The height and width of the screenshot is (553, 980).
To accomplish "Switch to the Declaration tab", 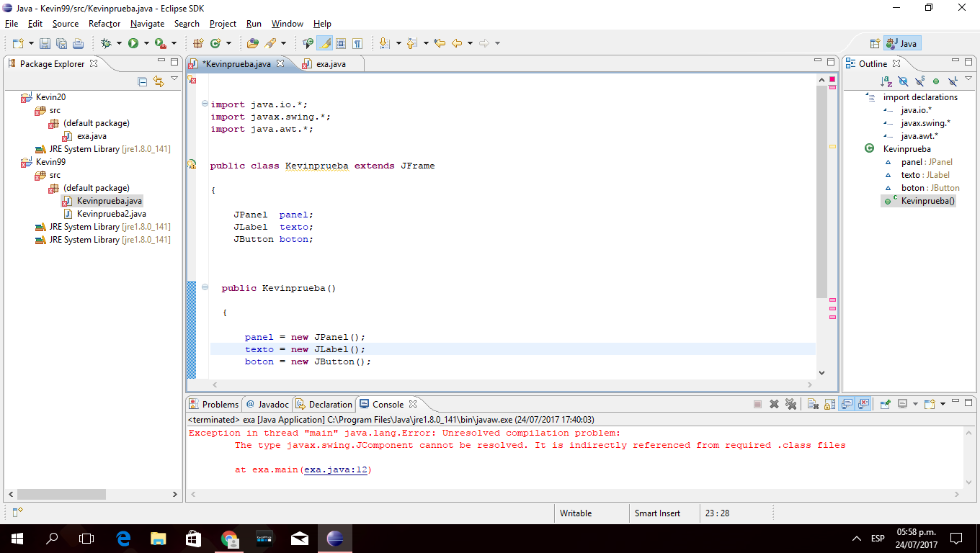I will click(324, 404).
